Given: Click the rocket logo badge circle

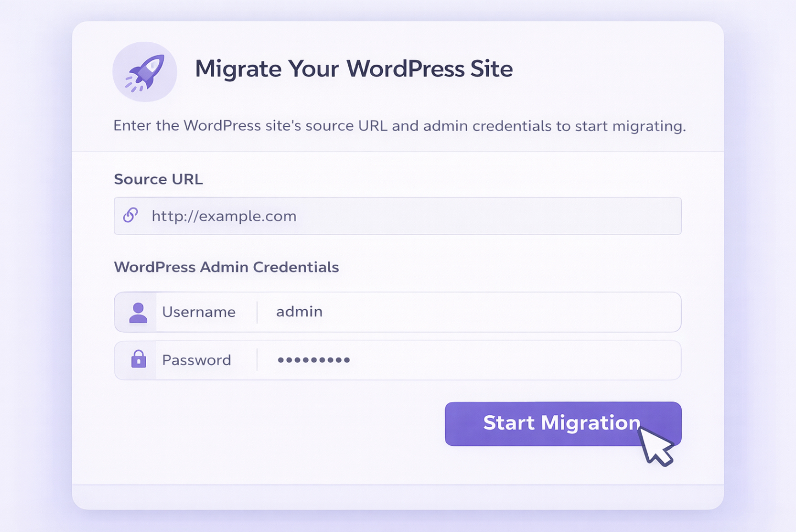Looking at the screenshot, I should click(x=144, y=71).
